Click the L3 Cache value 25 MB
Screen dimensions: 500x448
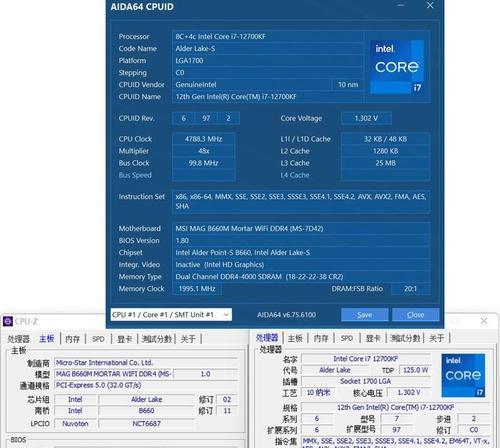point(385,163)
